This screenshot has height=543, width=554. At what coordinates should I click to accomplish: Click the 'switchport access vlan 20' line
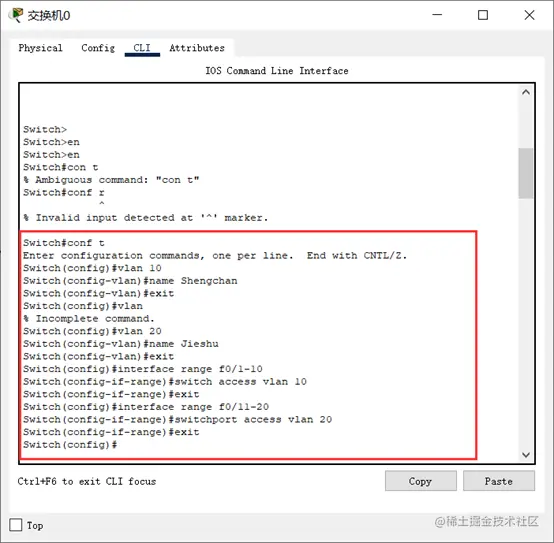(177, 419)
